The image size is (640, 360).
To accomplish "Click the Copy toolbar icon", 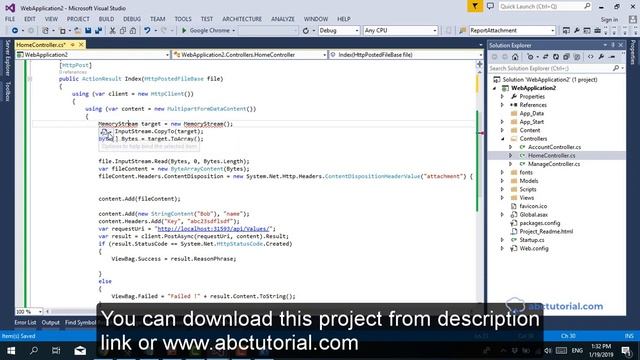I will click(x=122, y=31).
